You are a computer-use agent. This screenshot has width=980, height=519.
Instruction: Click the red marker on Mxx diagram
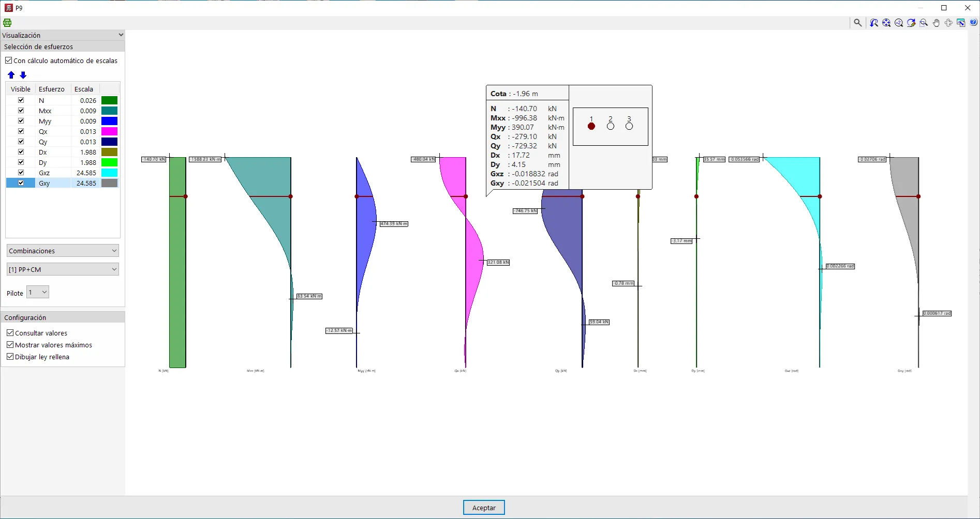pyautogui.click(x=291, y=196)
